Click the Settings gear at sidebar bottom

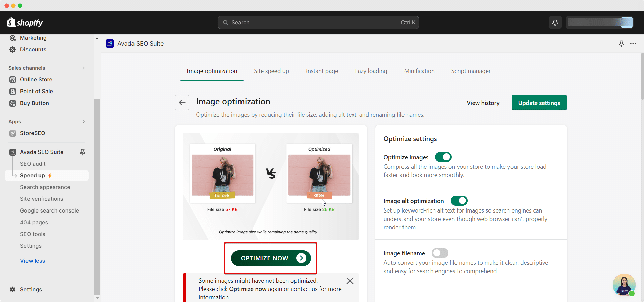pyautogui.click(x=13, y=290)
